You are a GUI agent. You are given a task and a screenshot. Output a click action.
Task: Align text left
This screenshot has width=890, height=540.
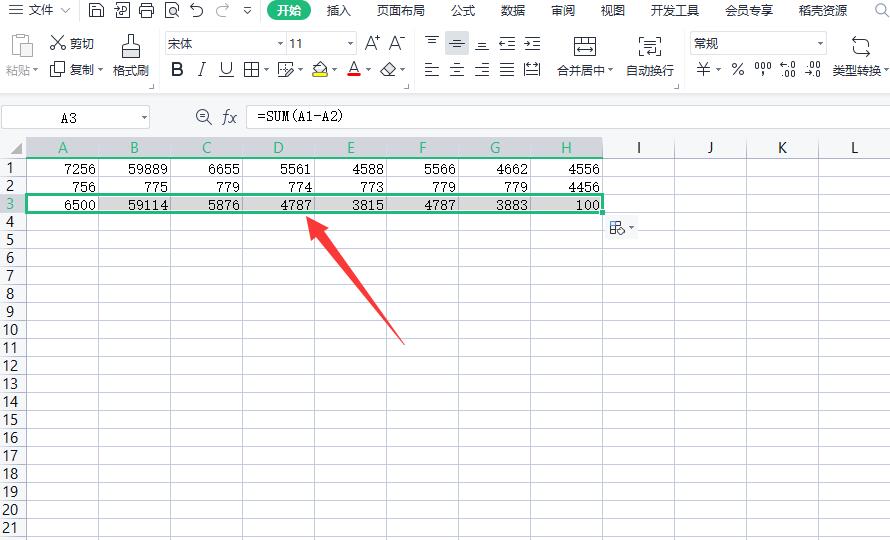[x=432, y=69]
